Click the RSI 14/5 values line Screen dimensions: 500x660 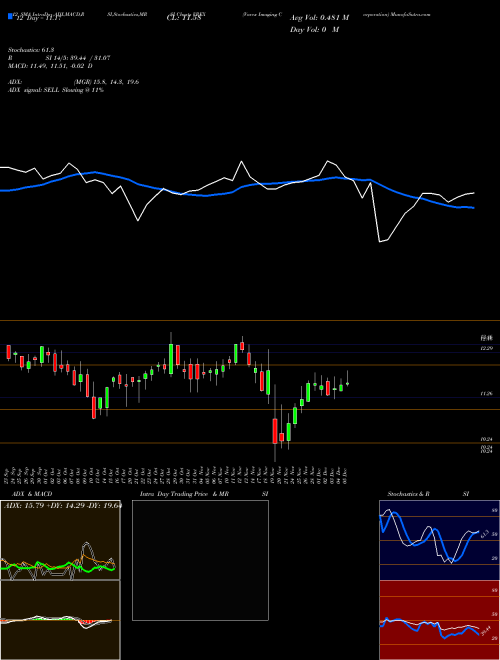click(78, 58)
